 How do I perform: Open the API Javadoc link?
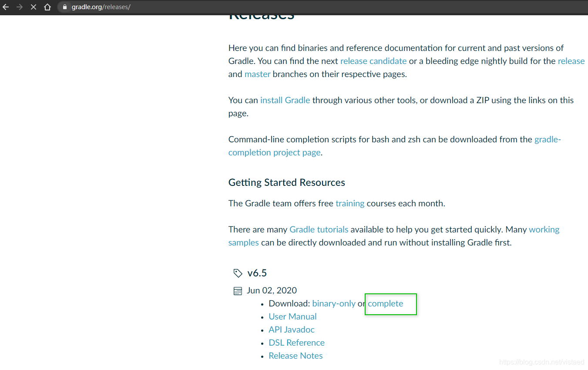[292, 330]
